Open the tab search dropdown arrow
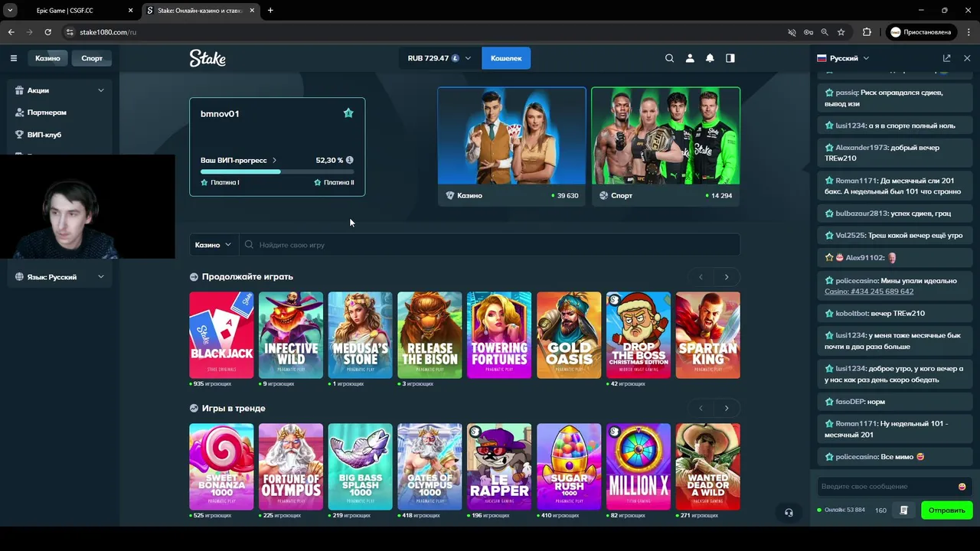Screen dimensions: 980x551 (10, 11)
